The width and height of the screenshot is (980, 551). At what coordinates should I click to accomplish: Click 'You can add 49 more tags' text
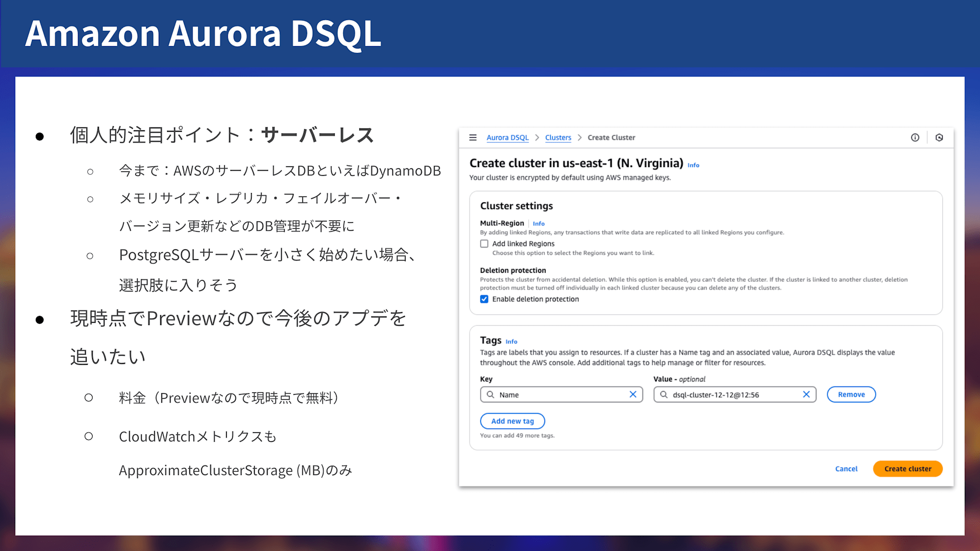[517, 435]
